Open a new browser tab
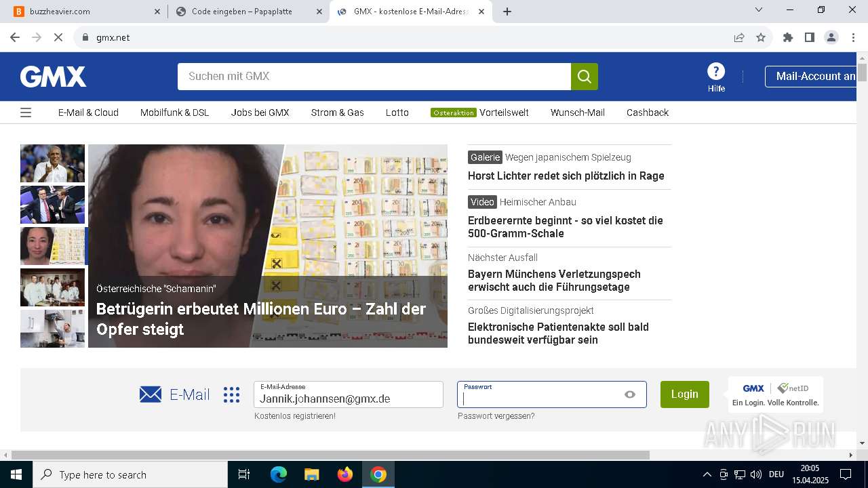Screen dimensions: 868x488 pyautogui.click(x=507, y=12)
